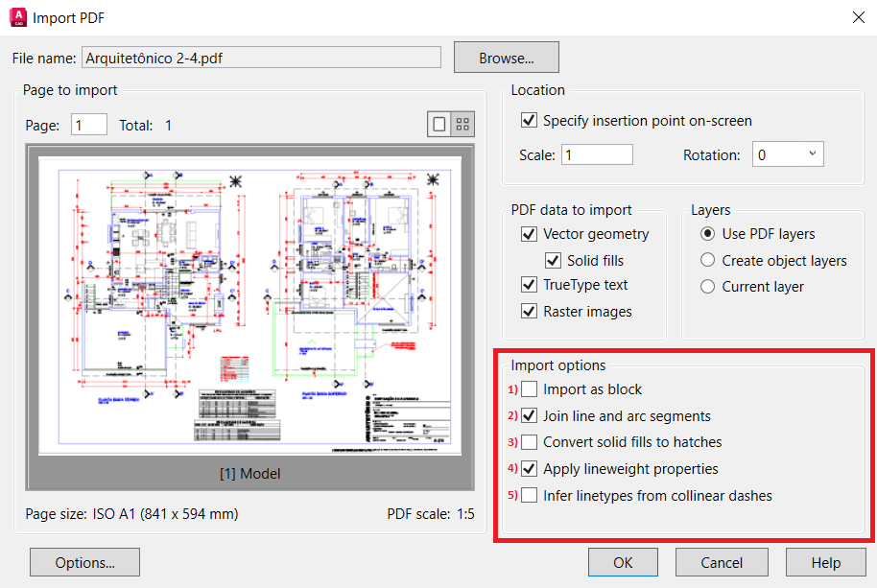Image resolution: width=877 pixels, height=588 pixels.
Task: Disable Join line and arc segments
Action: click(x=529, y=416)
